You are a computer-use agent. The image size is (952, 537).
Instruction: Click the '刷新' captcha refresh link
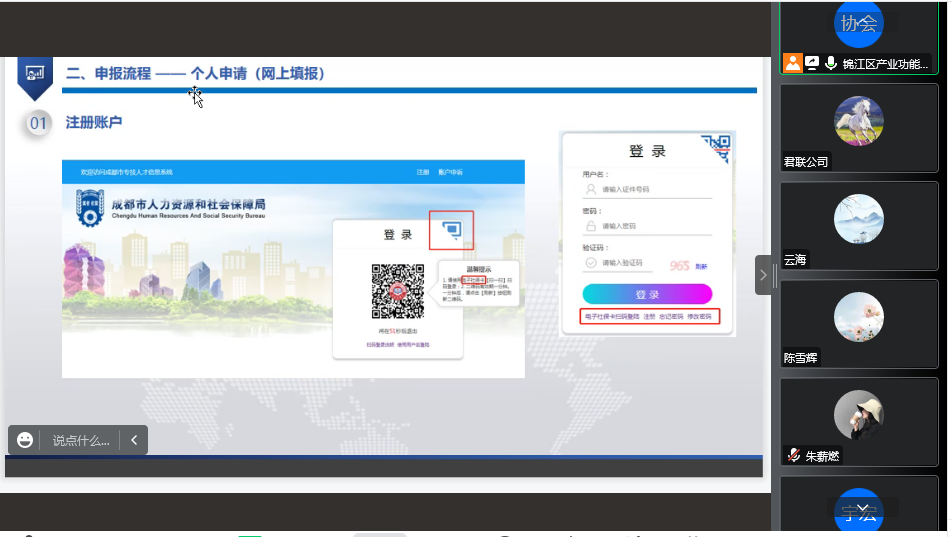click(701, 266)
